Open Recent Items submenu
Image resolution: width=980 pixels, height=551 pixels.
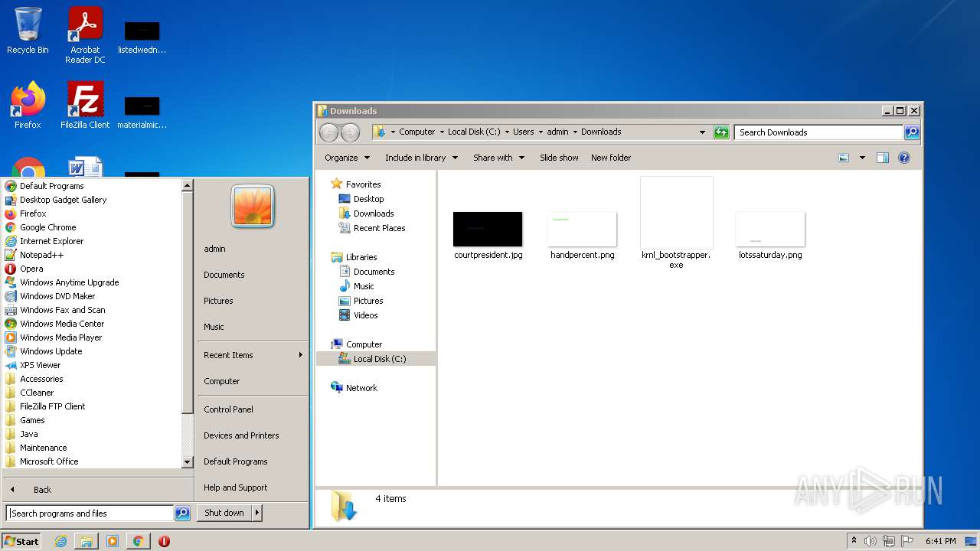click(253, 355)
